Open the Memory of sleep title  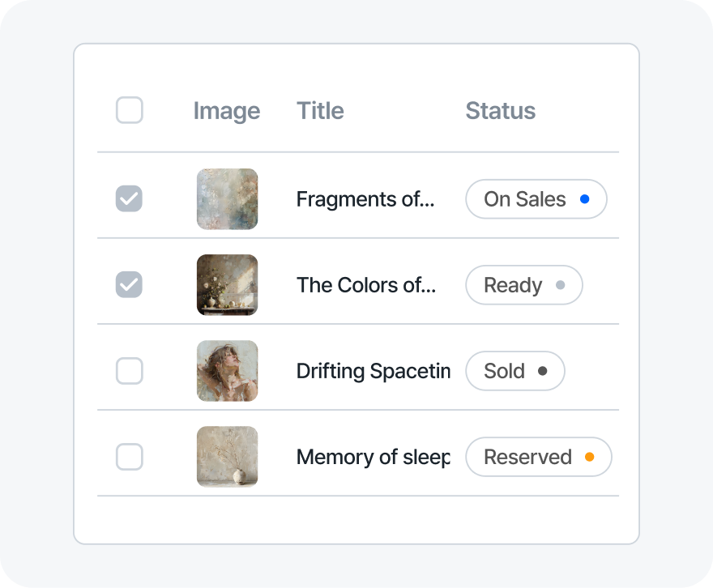(x=373, y=457)
